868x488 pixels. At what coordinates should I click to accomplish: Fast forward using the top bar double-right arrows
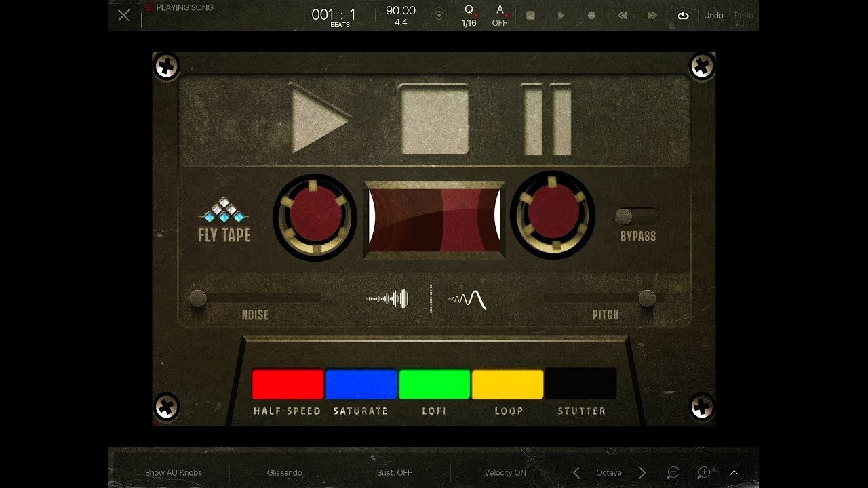tap(652, 15)
